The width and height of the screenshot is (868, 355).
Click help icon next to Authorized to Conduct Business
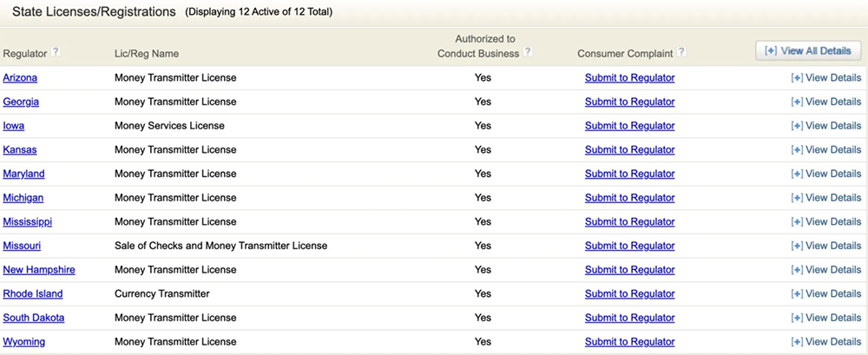(528, 52)
